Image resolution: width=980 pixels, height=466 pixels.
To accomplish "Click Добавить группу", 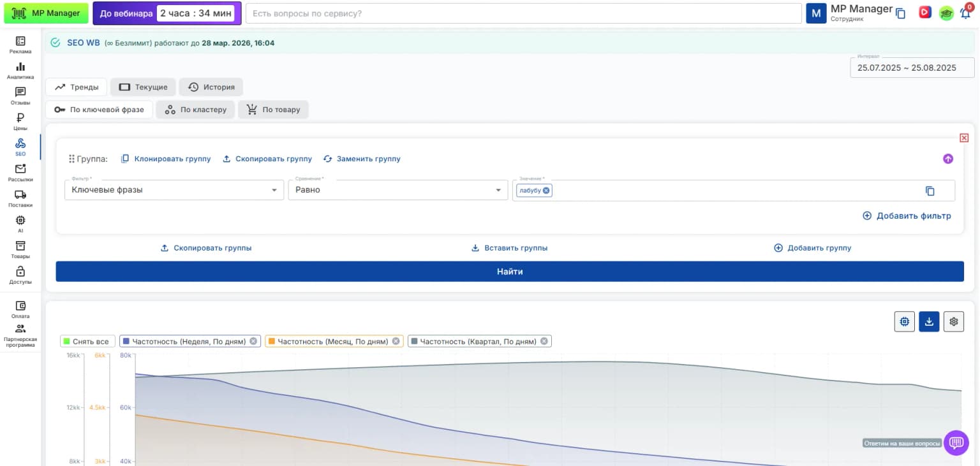I will (812, 248).
